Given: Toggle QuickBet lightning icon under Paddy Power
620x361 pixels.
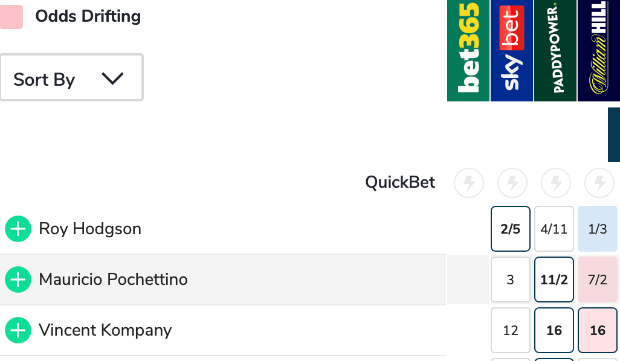Looking at the screenshot, I should click(556, 183).
